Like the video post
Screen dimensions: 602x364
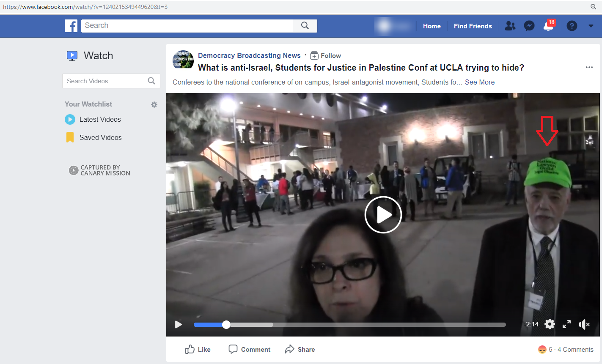click(x=198, y=349)
